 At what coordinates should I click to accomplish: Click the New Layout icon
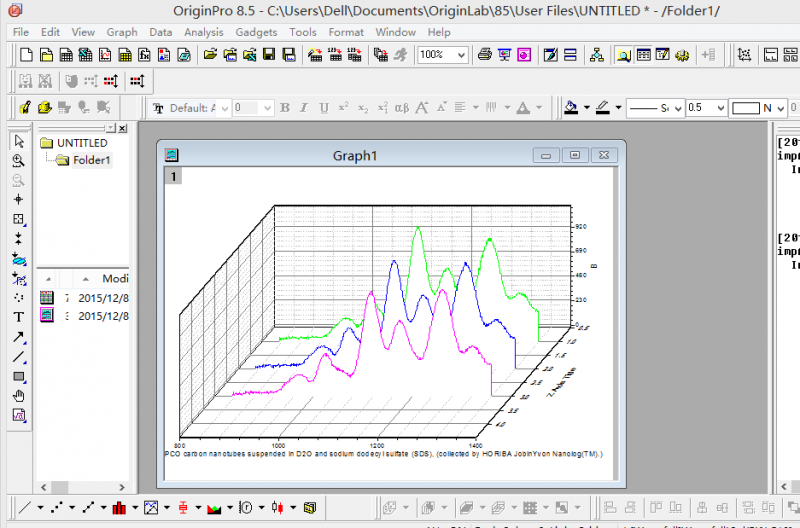[164, 55]
